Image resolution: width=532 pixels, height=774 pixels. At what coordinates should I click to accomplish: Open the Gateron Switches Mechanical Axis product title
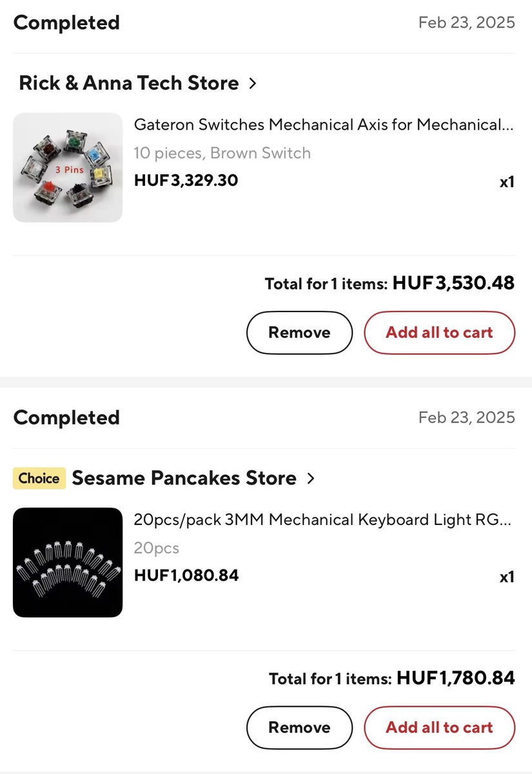tap(323, 124)
